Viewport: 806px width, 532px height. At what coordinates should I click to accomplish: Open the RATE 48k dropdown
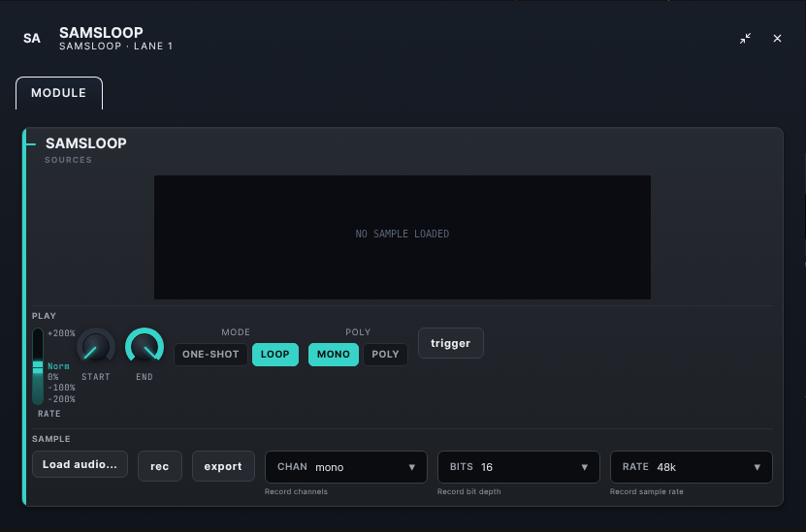692,467
